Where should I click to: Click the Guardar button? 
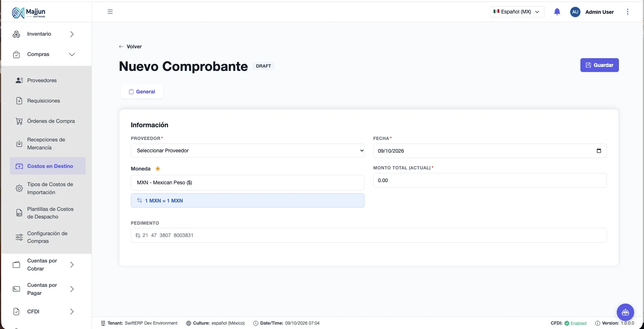(599, 65)
